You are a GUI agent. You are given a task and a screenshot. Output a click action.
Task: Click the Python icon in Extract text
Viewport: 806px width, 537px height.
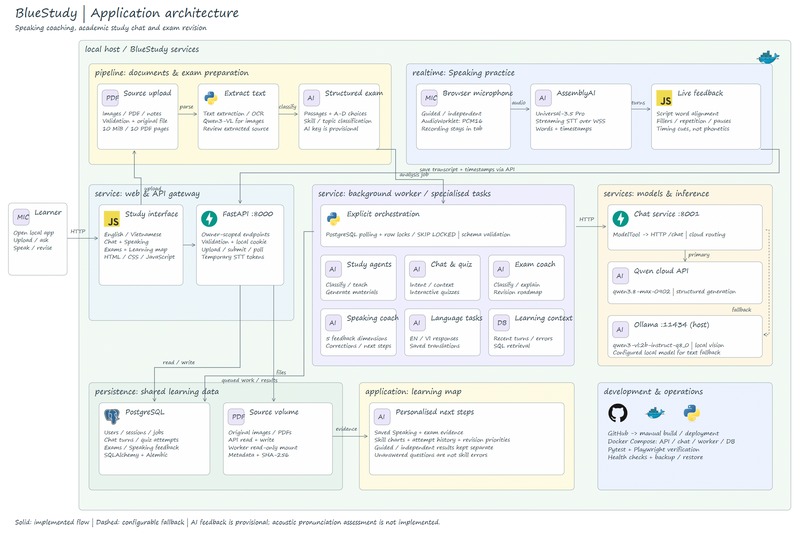(x=211, y=98)
